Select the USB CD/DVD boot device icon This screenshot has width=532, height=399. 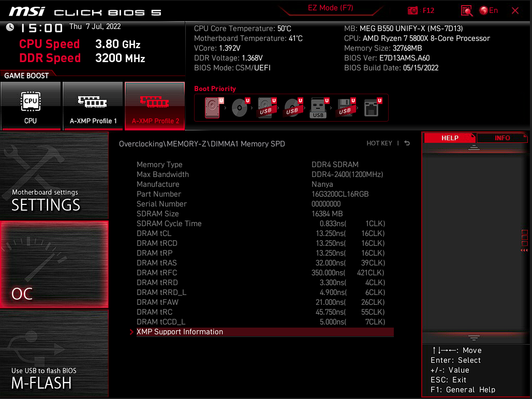[x=293, y=108]
